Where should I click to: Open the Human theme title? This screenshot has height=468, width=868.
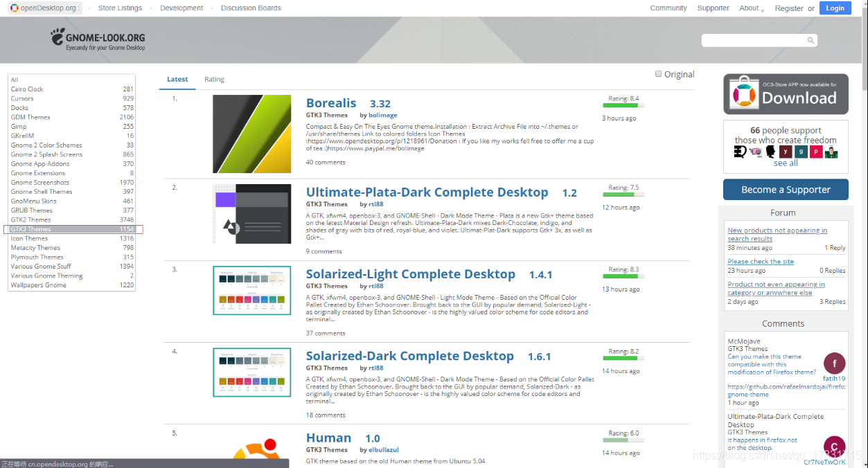tap(328, 438)
